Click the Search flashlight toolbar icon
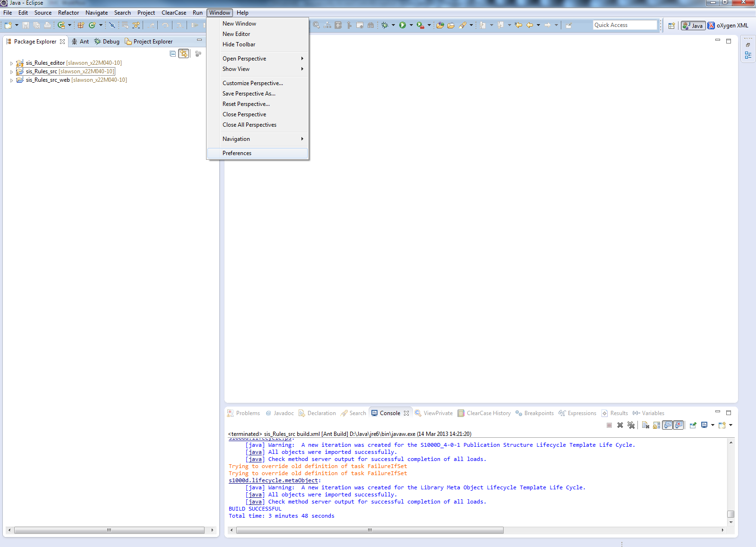 point(463,25)
